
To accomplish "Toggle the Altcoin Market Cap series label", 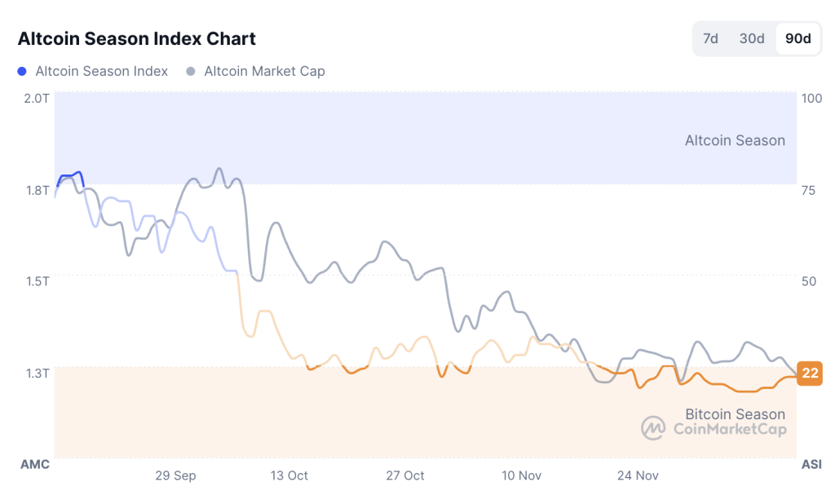I will [264, 72].
